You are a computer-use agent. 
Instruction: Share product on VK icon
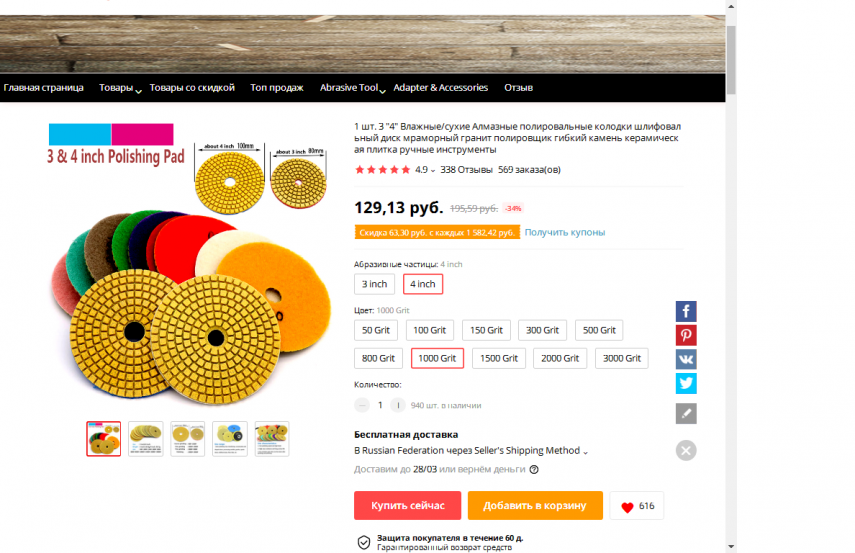tap(686, 359)
